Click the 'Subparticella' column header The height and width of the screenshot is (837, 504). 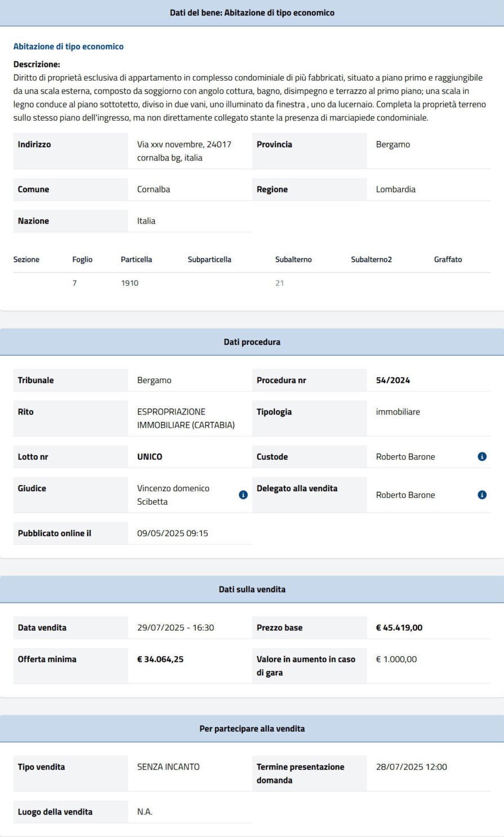[209, 260]
